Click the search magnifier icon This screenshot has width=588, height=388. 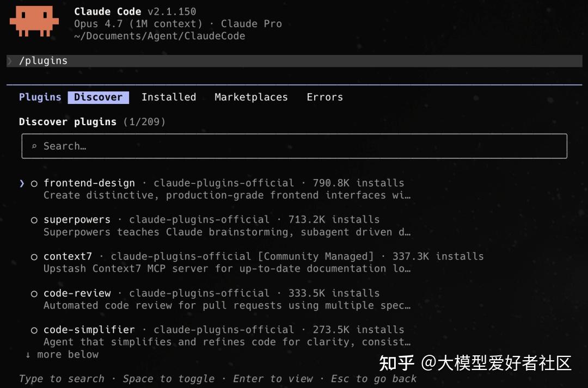[34, 146]
